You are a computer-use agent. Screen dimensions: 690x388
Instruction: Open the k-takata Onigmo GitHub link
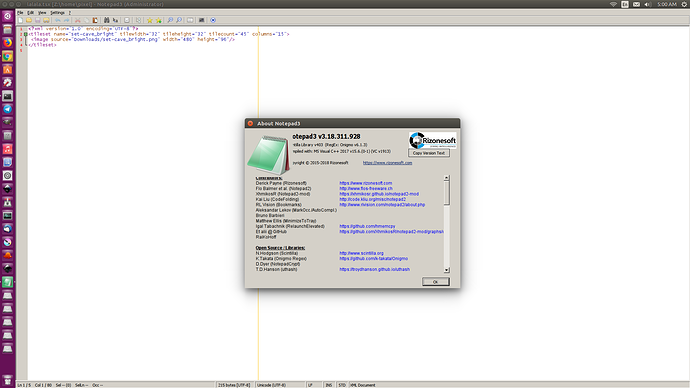[x=374, y=259]
